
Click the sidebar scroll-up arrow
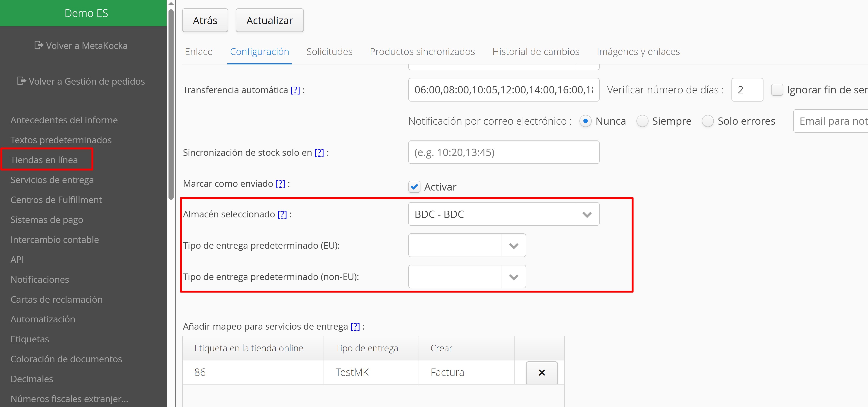(x=171, y=3)
